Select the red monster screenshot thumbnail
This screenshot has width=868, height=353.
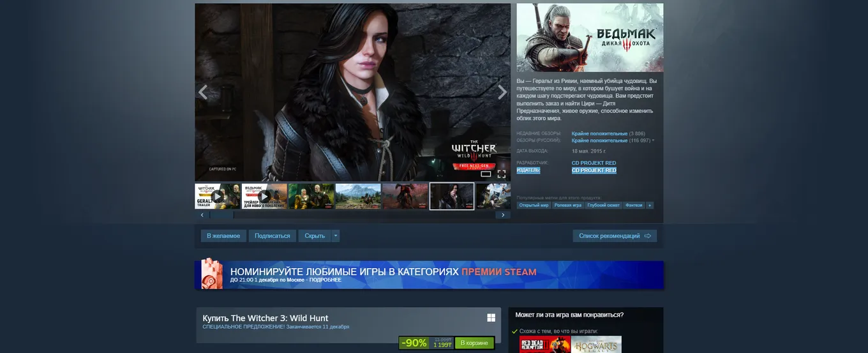[405, 196]
